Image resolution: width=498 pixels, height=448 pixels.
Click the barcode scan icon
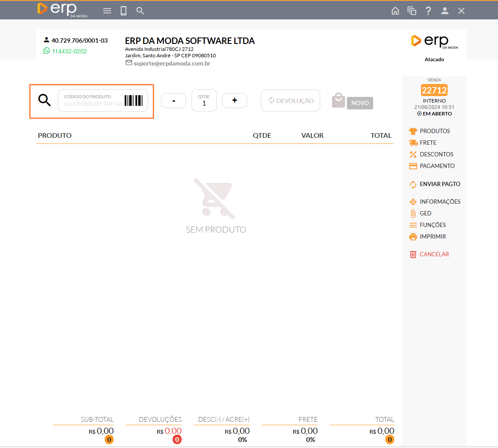coord(133,100)
